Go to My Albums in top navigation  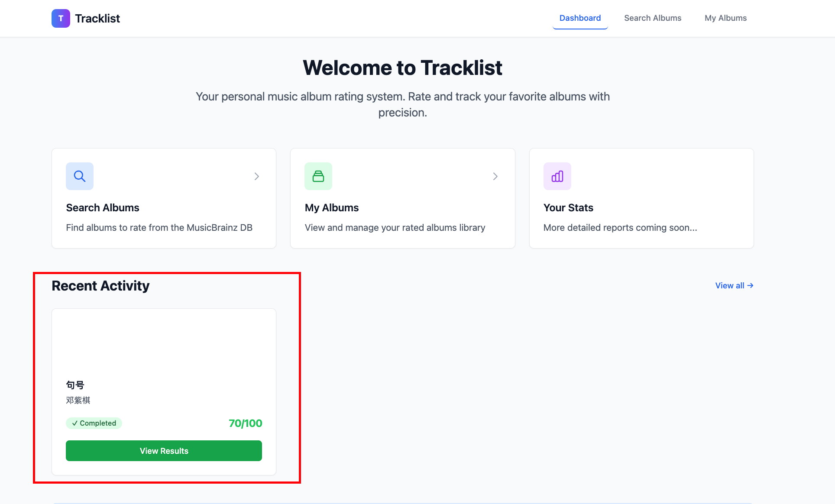tap(725, 18)
